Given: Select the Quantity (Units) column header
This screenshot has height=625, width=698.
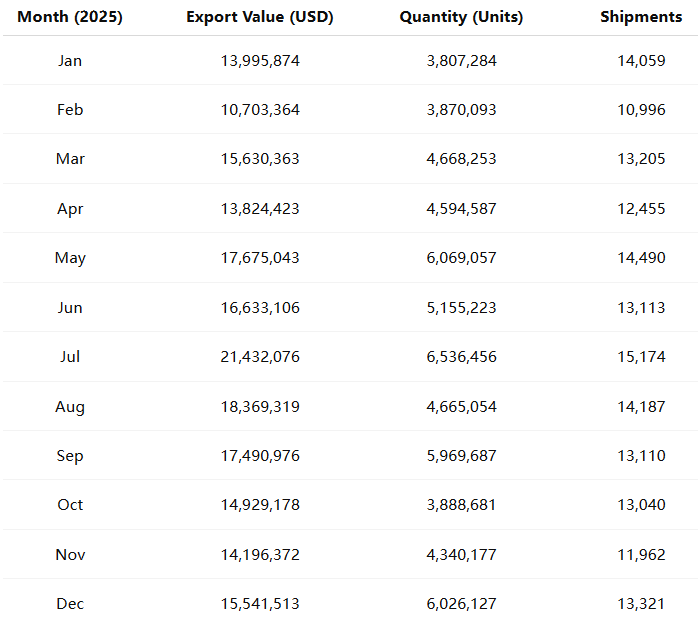Looking at the screenshot, I should [x=461, y=17].
